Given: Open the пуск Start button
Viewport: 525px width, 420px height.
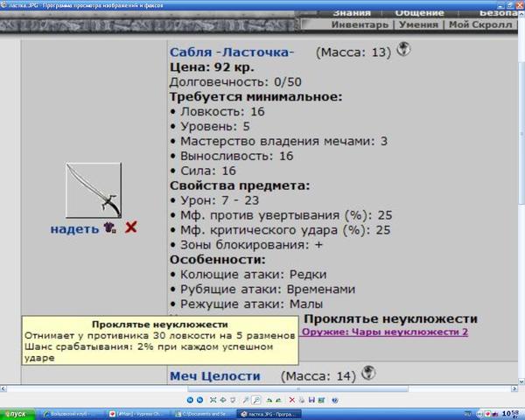Looking at the screenshot, I should 16,414.
